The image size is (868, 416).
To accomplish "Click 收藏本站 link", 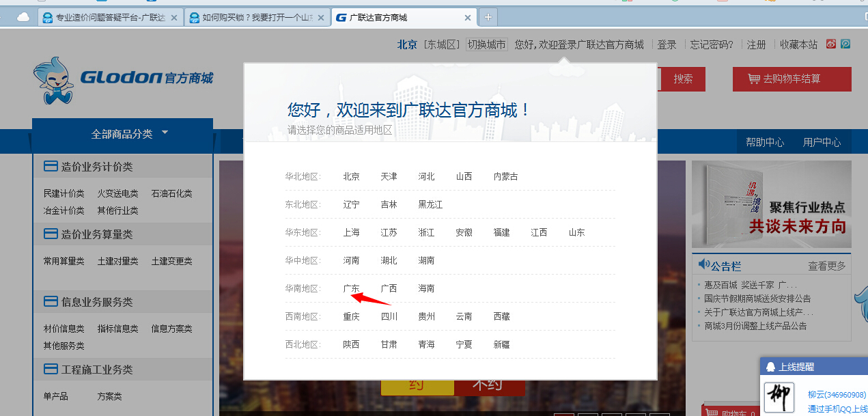I will (x=799, y=44).
